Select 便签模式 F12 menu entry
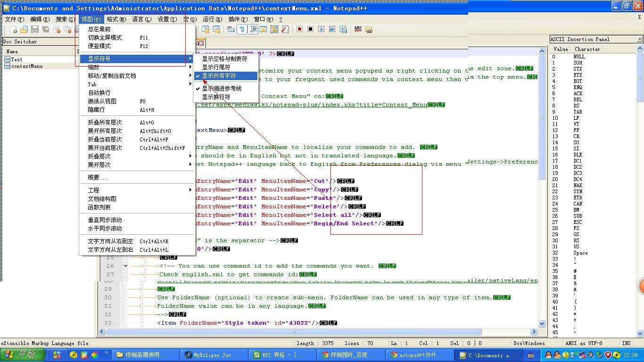The width and height of the screenshot is (644, 362). [137, 46]
